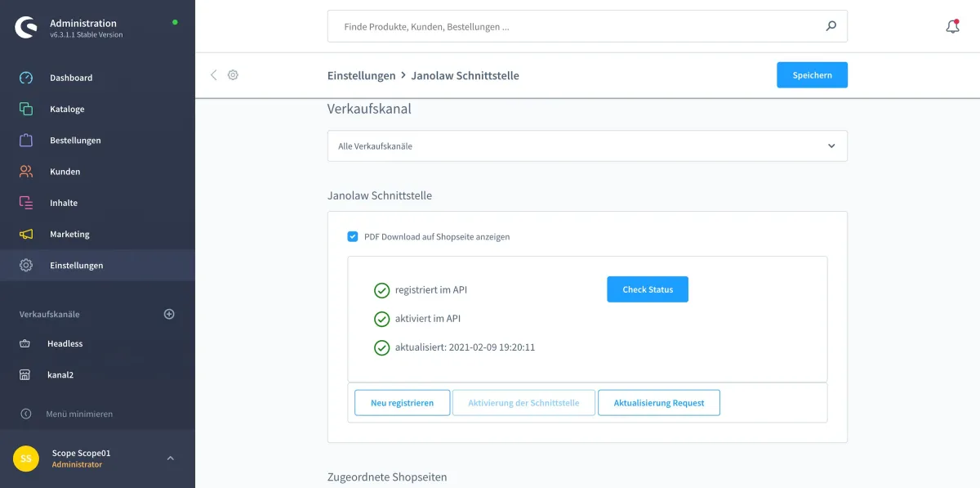Screen dimensions: 980x488
Task: Click the back chevron above the breadcrumb
Action: (213, 74)
